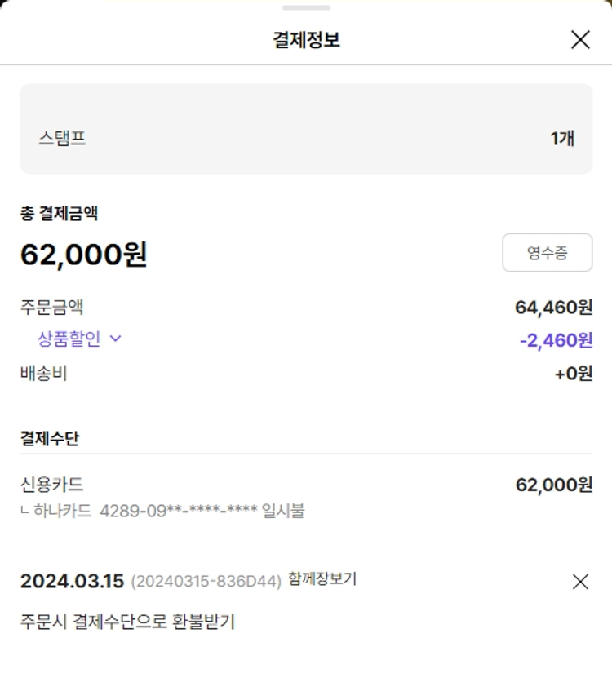Expand the 상품할인 chevron arrow
The width and height of the screenshot is (612, 700).
pyautogui.click(x=115, y=339)
